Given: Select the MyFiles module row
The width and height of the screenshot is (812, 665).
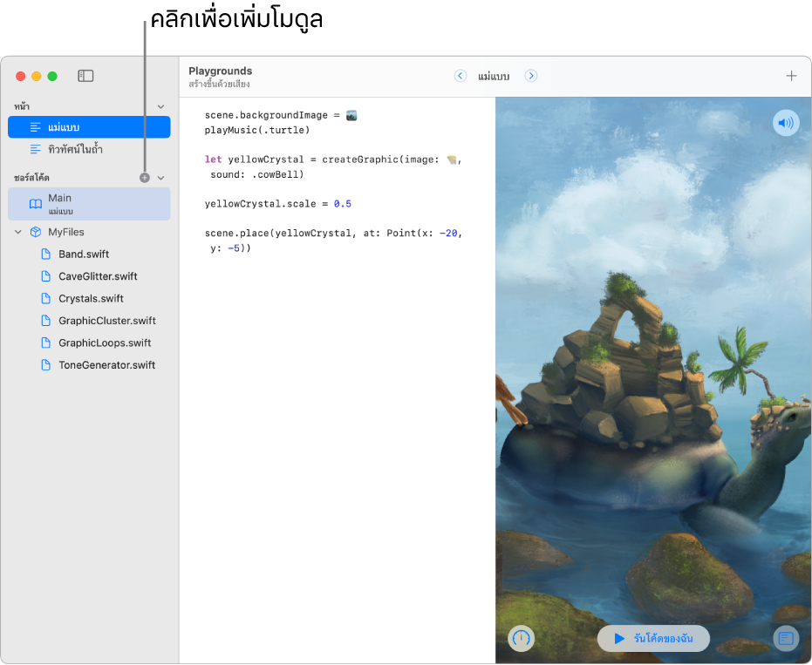Looking at the screenshot, I should click(x=89, y=232).
